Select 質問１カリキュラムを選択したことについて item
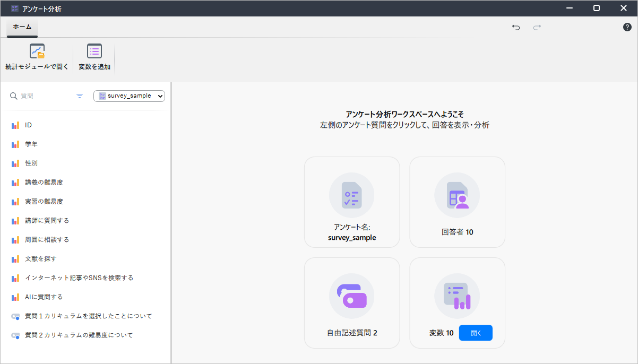Viewport: 638px width, 364px height. (x=88, y=316)
